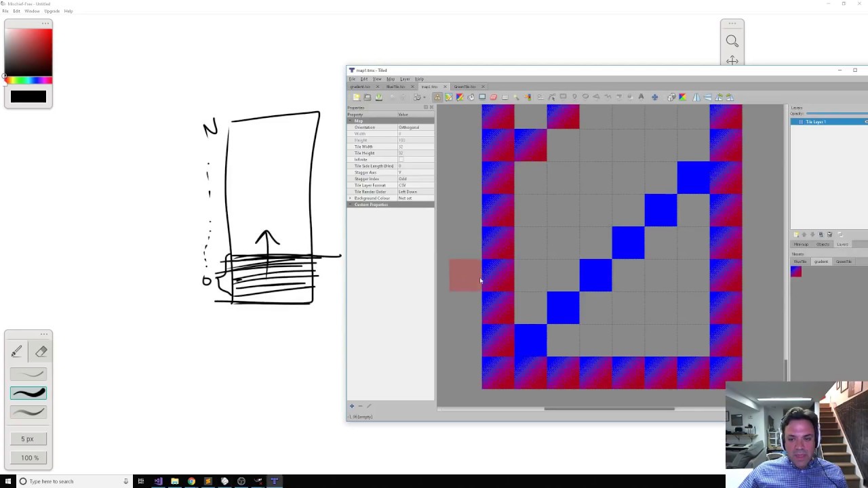Click the Random Mode dice icon
The image size is (868, 488).
coord(671,97)
